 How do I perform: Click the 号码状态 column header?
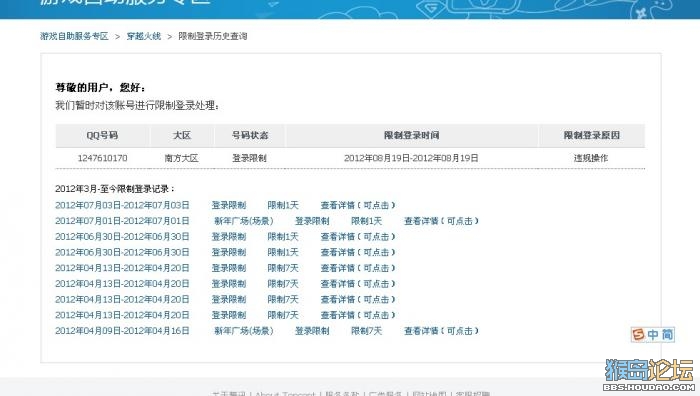pyautogui.click(x=250, y=135)
